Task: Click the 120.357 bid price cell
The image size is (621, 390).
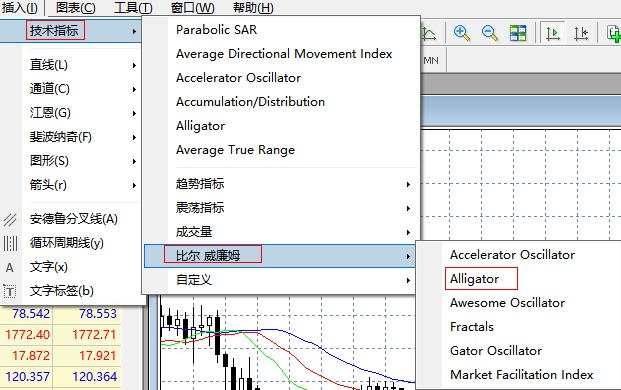Action: pos(27,377)
